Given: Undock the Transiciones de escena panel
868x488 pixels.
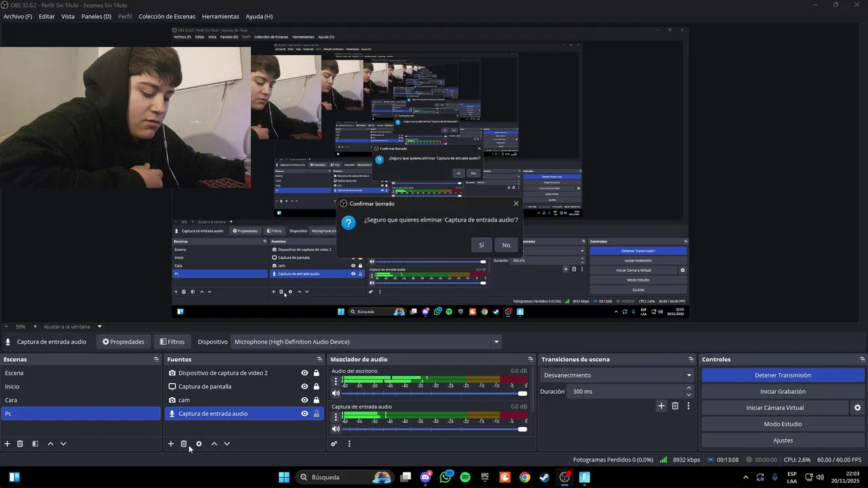Looking at the screenshot, I should click(691, 359).
